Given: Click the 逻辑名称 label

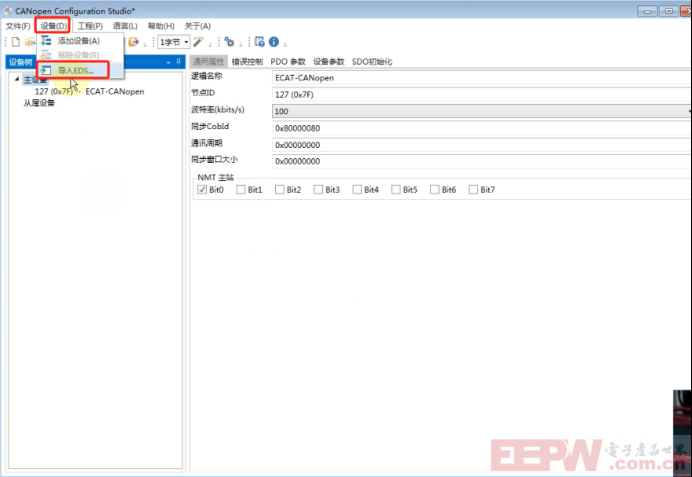Looking at the screenshot, I should pos(207,76).
